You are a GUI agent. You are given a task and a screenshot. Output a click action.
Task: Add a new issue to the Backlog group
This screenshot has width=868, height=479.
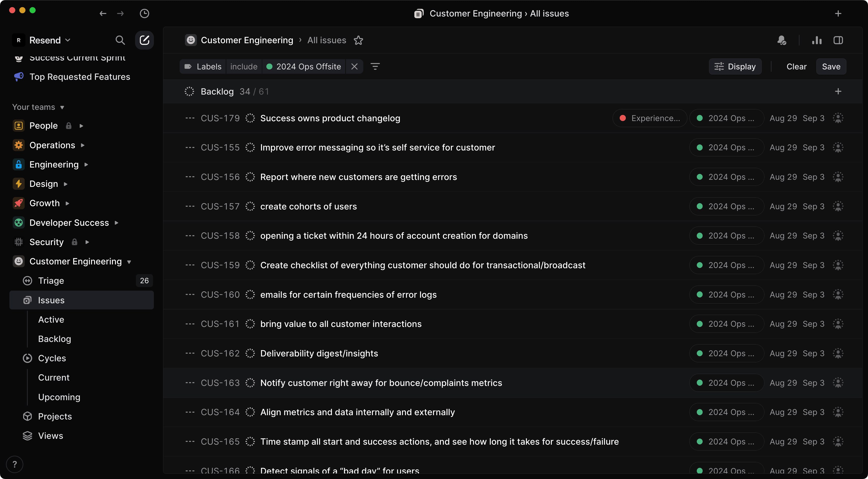[x=838, y=91]
